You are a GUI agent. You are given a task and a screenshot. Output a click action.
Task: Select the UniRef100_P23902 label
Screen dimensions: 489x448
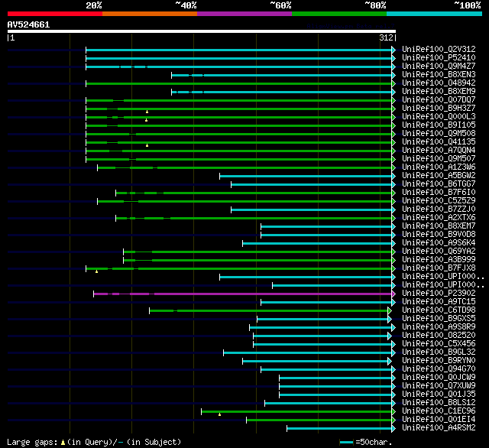point(439,294)
